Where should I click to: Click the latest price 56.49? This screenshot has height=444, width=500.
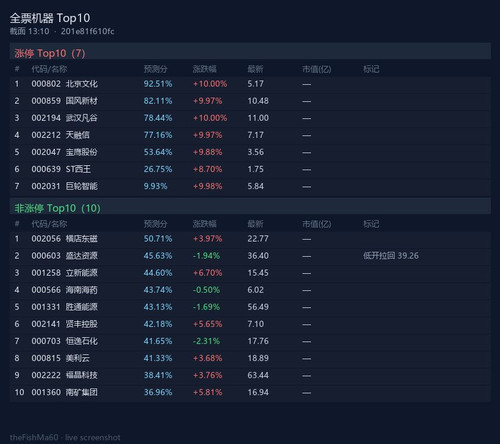pos(258,307)
